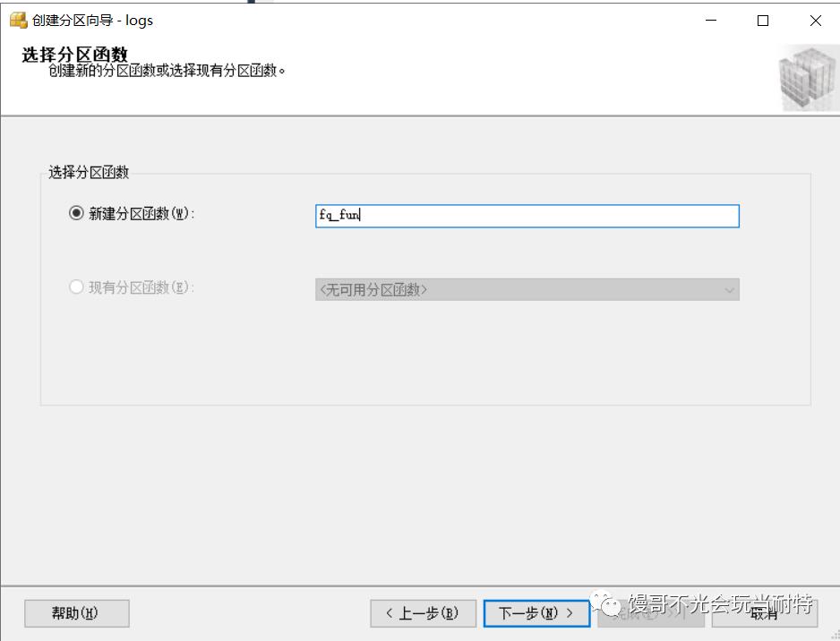Select the 新建分区函数(W) radio button
840x641 pixels.
(77, 214)
